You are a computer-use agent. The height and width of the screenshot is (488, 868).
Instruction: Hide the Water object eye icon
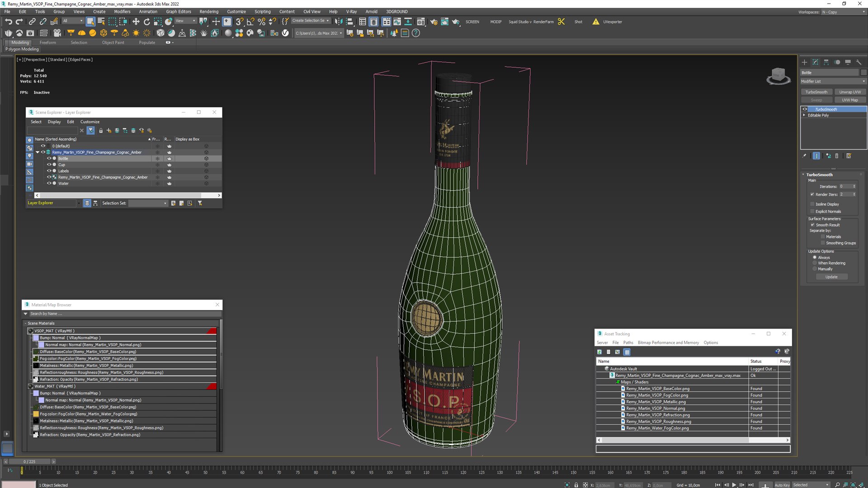(x=49, y=183)
